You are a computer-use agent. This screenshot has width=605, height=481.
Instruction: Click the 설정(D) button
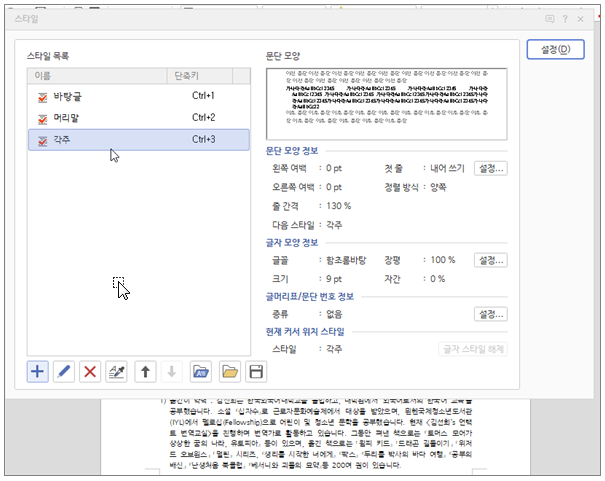[556, 49]
